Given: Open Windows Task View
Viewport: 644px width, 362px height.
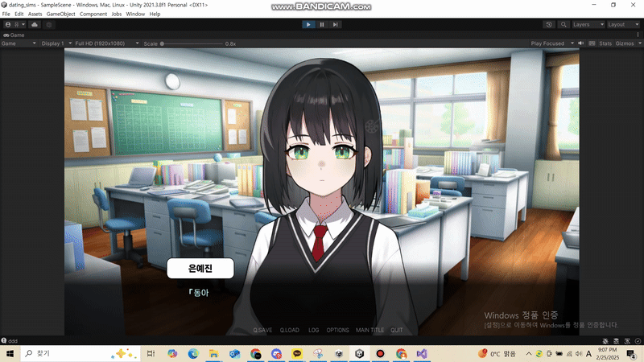Looking at the screenshot, I should (151, 353).
